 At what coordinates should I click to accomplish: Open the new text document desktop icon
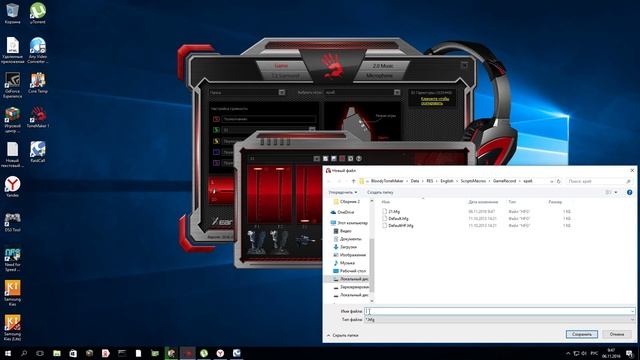click(13, 155)
